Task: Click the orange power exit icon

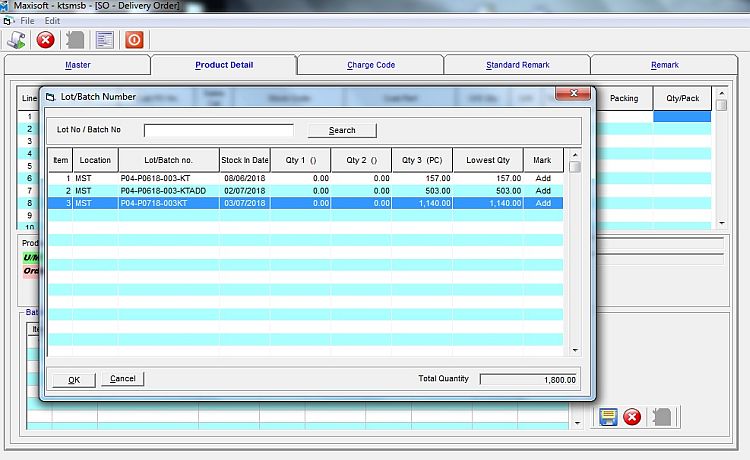Action: click(x=134, y=40)
